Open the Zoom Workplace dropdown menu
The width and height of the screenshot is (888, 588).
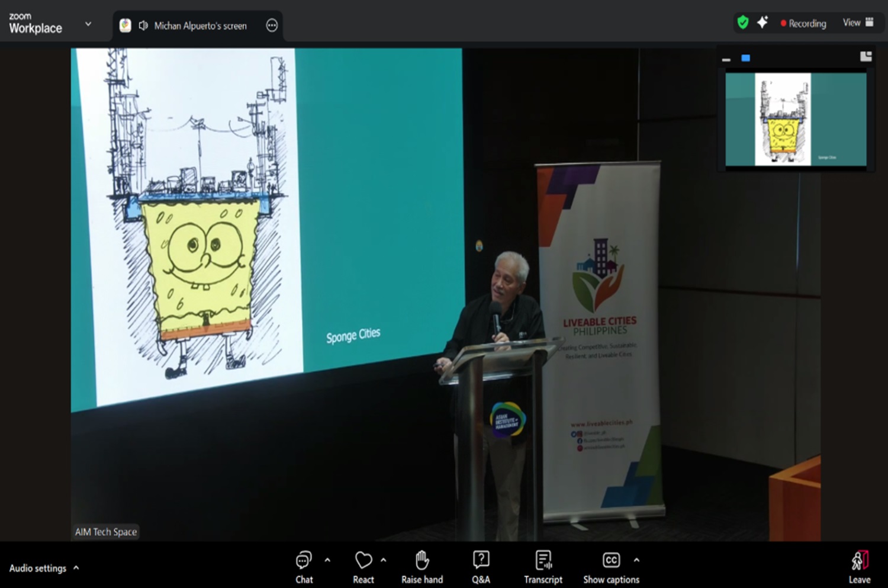pos(88,24)
